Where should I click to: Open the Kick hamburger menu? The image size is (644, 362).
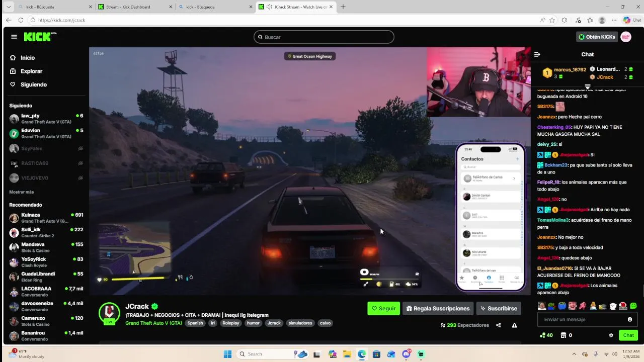click(14, 37)
